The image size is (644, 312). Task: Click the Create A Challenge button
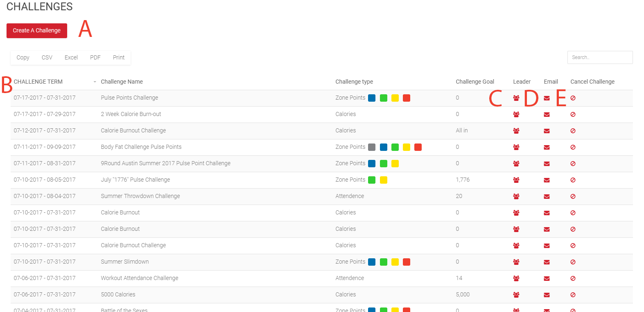tap(37, 31)
